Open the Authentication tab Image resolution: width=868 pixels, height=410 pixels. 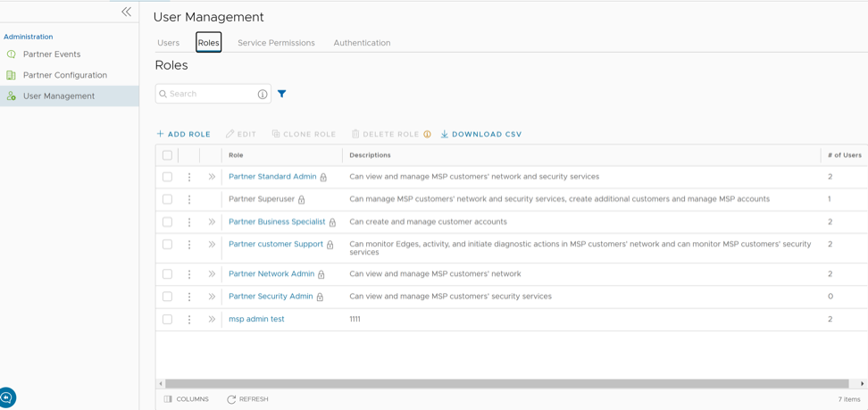(x=362, y=43)
